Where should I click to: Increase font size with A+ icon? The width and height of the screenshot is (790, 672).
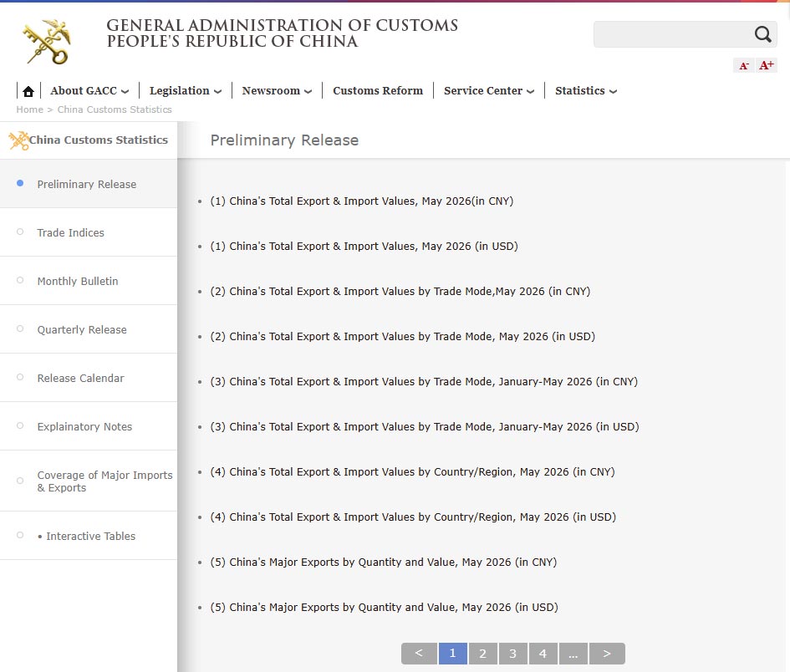pos(767,65)
